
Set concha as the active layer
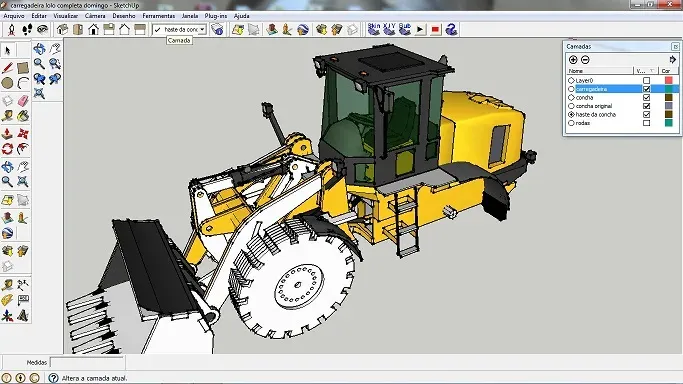point(571,98)
